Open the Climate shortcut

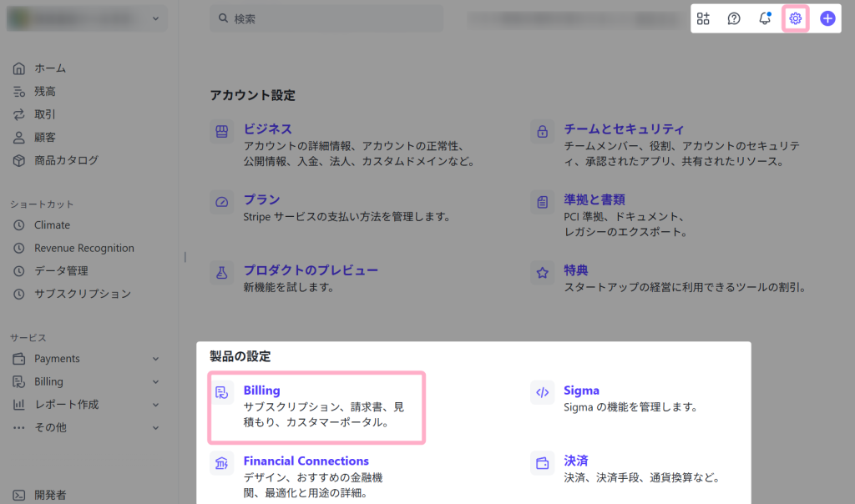click(x=52, y=225)
